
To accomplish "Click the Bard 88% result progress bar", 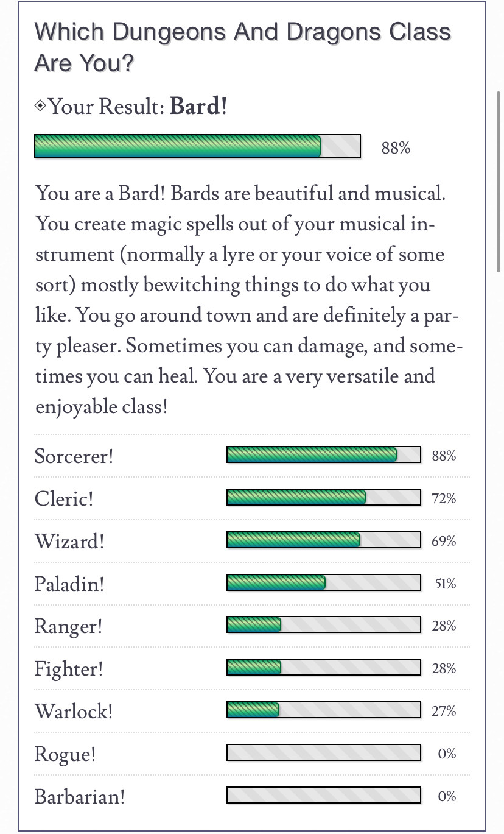I will (198, 146).
